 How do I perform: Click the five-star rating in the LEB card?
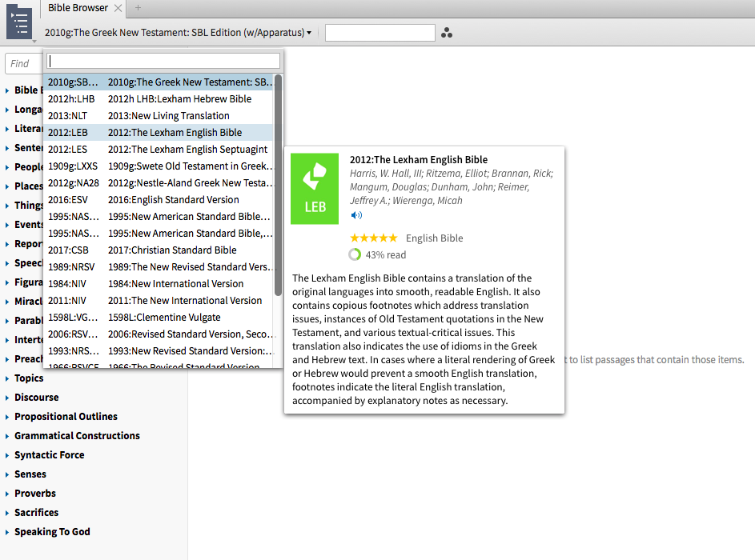click(374, 238)
